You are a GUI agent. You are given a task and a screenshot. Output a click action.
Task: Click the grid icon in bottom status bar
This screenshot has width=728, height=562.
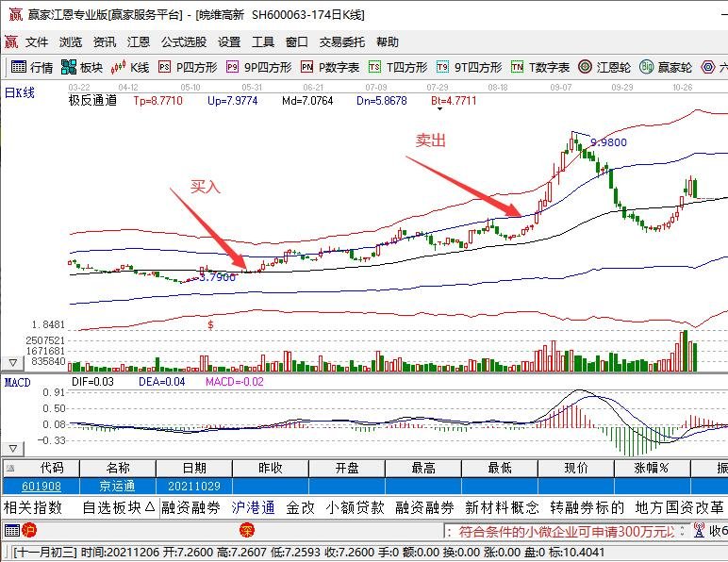pos(11,530)
